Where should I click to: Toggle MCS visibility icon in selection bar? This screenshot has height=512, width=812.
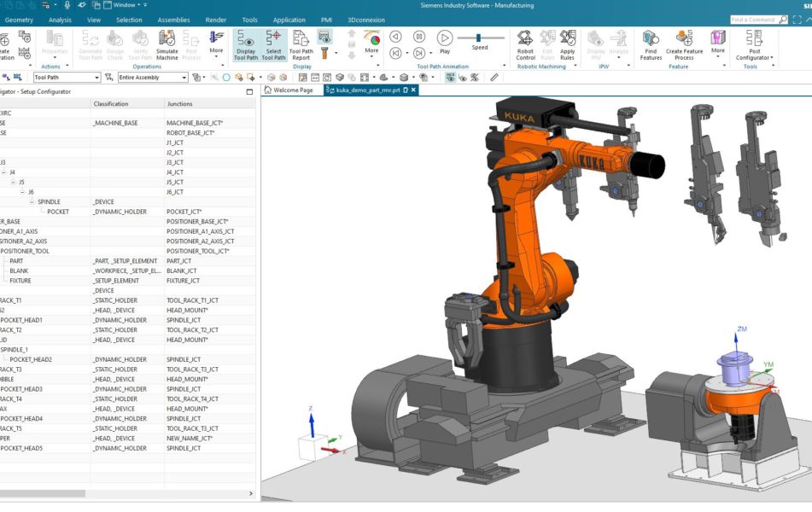(450, 77)
